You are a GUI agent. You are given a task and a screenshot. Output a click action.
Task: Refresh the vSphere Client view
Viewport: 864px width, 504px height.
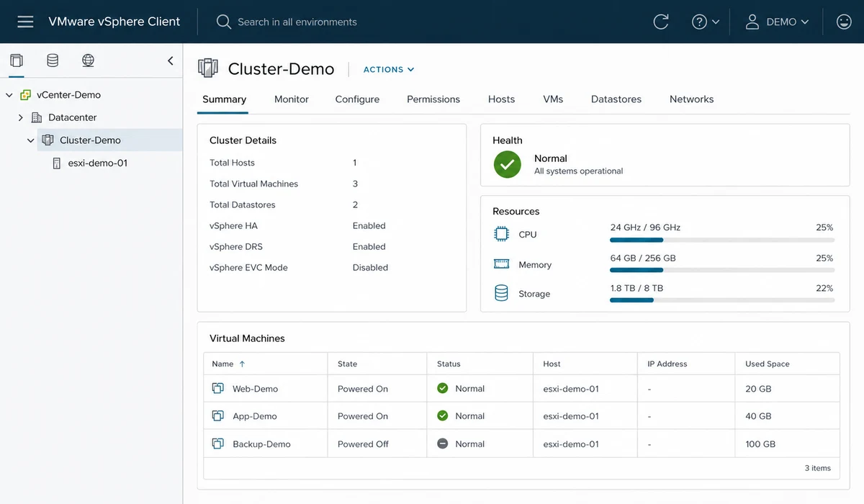coord(661,22)
